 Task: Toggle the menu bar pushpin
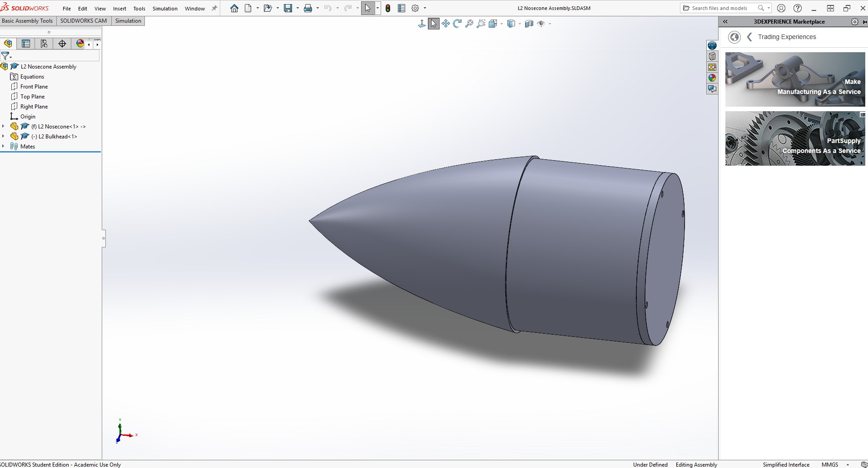pyautogui.click(x=214, y=8)
